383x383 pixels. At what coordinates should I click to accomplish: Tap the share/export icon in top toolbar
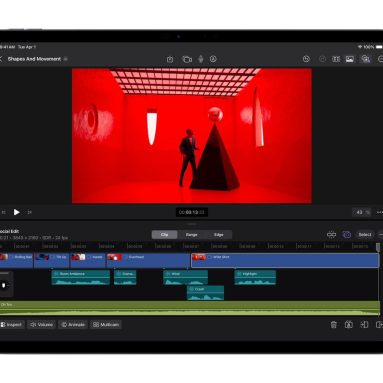click(170, 59)
